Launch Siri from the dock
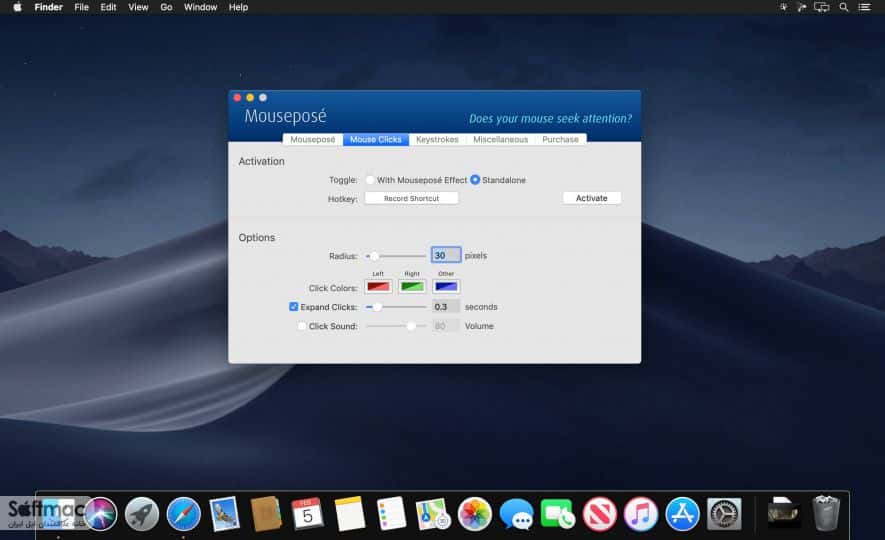The width and height of the screenshot is (885, 540). click(100, 514)
